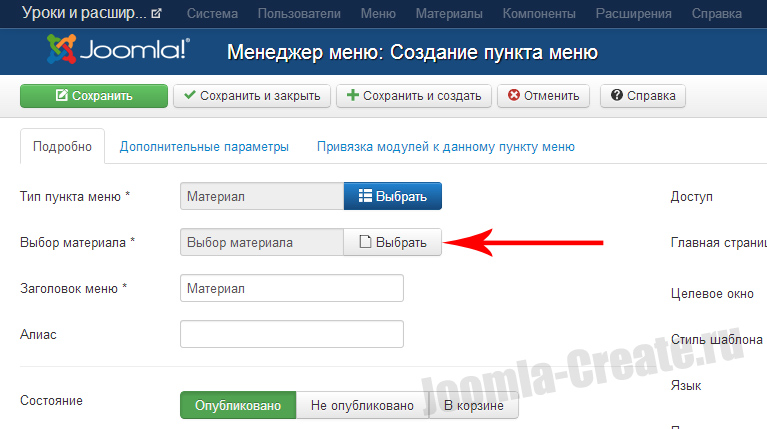Image resolution: width=767 pixels, height=429 pixels.
Task: Click Сохранить и создать plus button
Action: tap(414, 96)
